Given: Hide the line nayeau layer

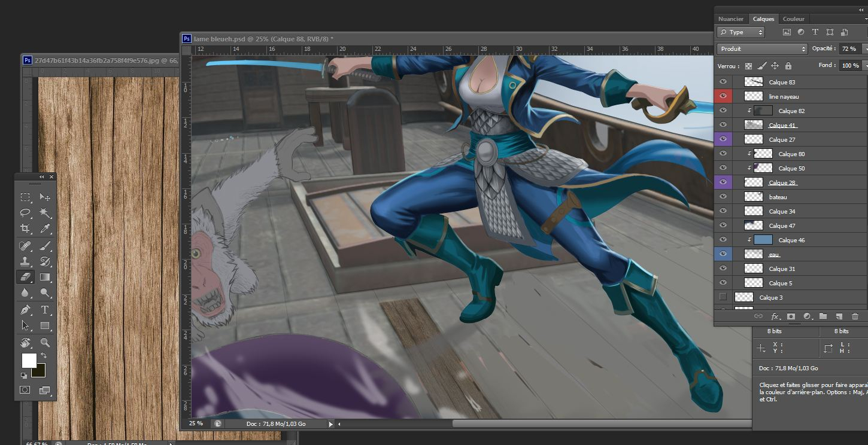Looking at the screenshot, I should (723, 96).
